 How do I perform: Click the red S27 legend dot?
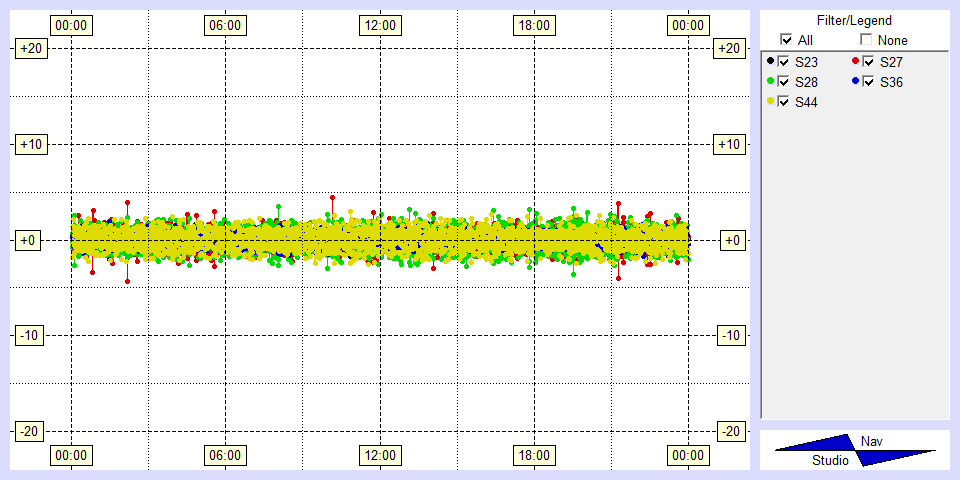(855, 61)
